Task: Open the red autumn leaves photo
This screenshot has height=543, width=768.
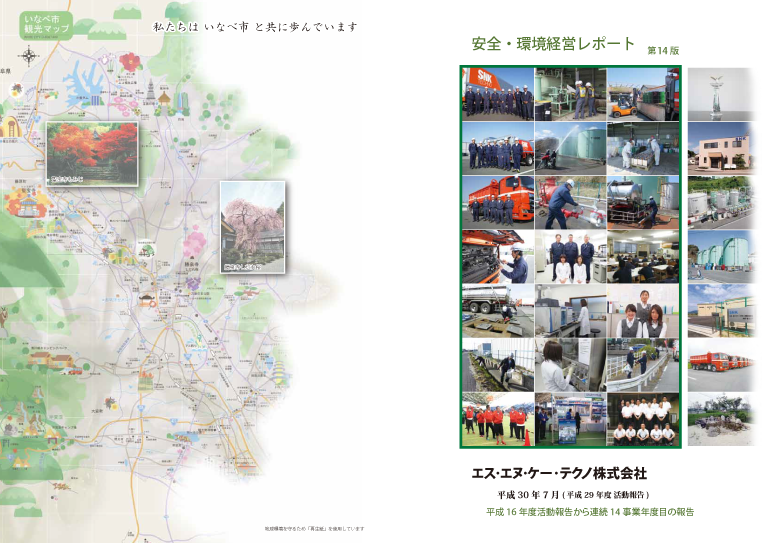Action: (92, 154)
